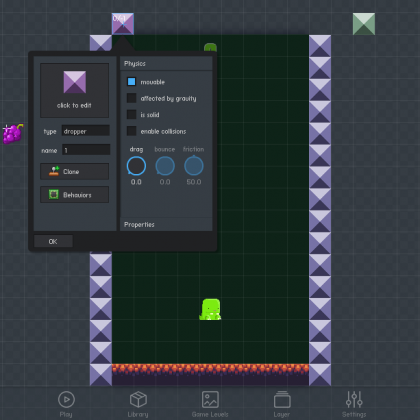Uncheck the movable checkbox
The width and height of the screenshot is (420, 420).
click(x=131, y=82)
